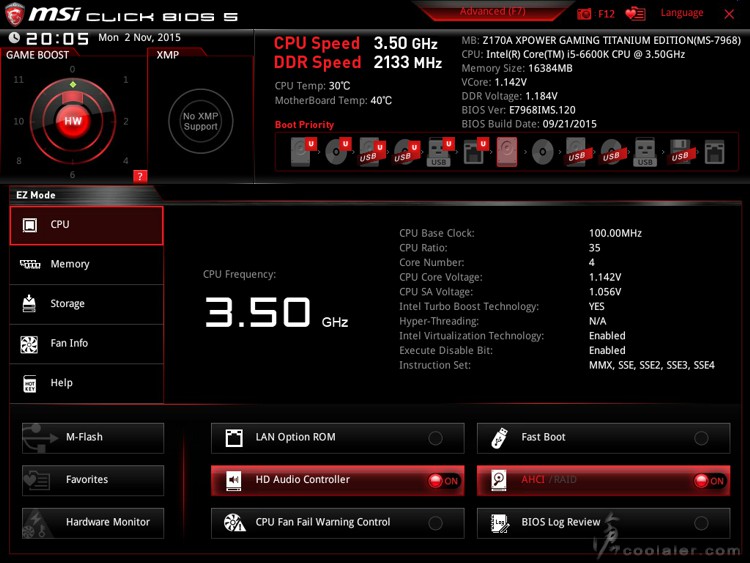Toggle Fast Boot switch
This screenshot has height=563, width=750.
(701, 438)
